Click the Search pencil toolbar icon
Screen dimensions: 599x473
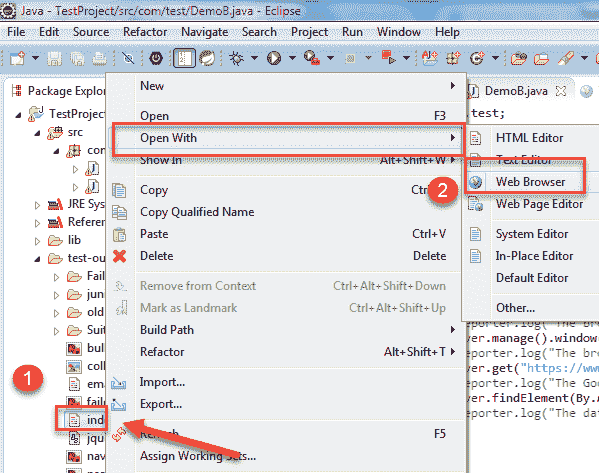pyautogui.click(x=566, y=58)
